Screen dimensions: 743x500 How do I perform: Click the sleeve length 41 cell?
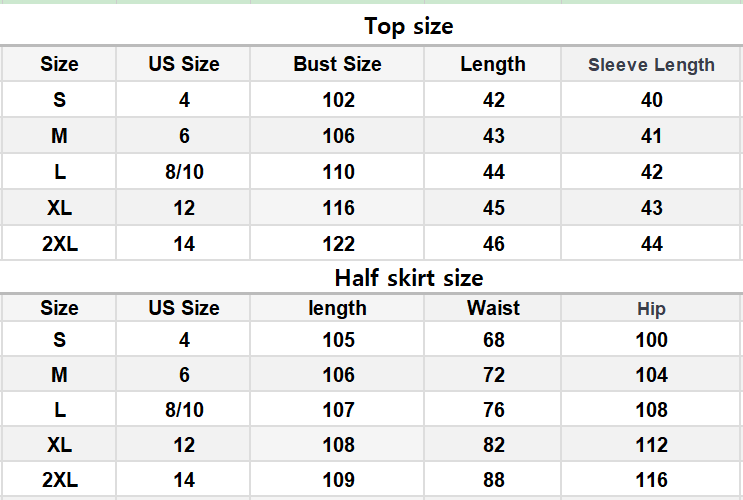tap(651, 136)
